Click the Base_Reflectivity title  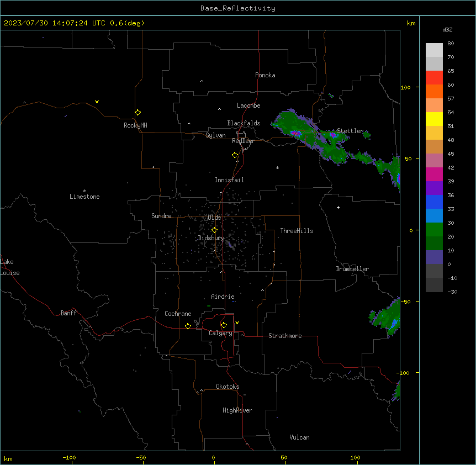click(238, 8)
